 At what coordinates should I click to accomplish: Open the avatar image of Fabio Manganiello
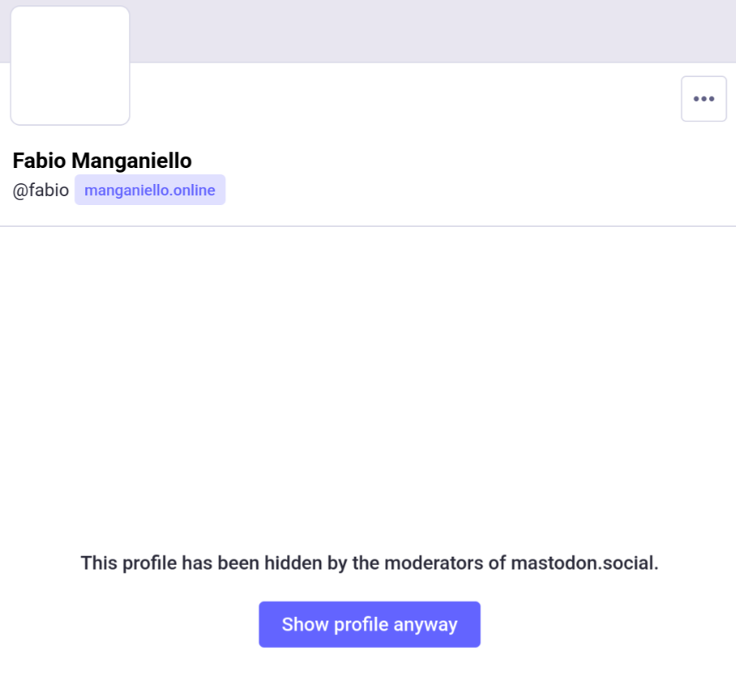pos(70,66)
